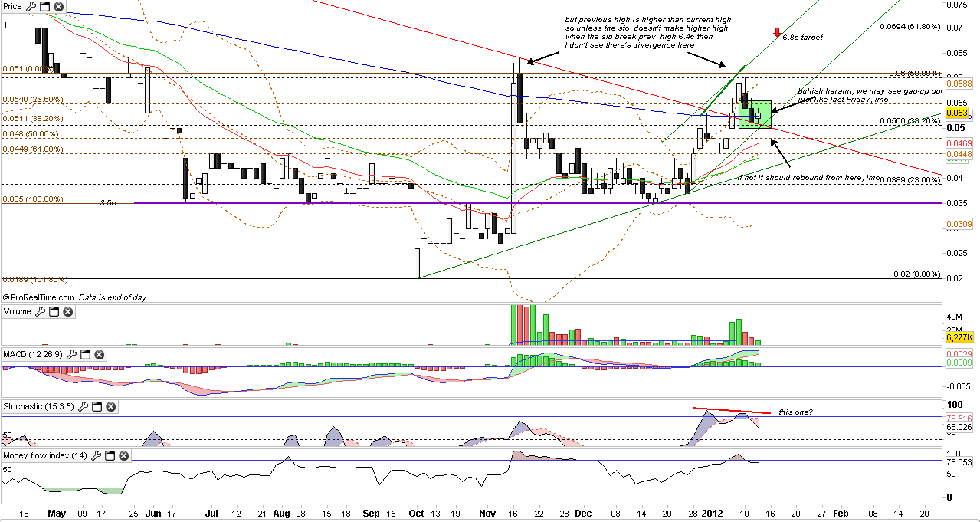Maximize the Money flow index panel
Viewport: 980px width, 522px height.
[x=111, y=456]
